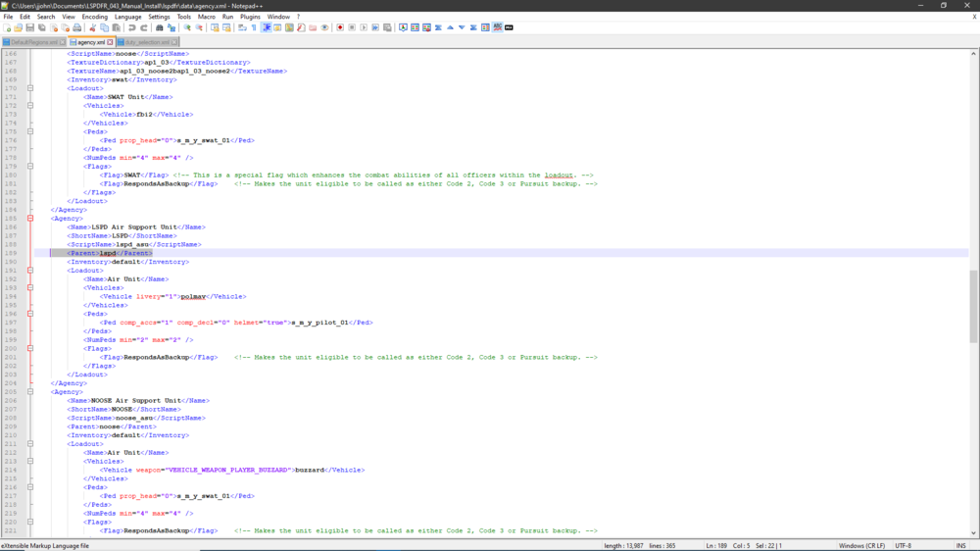Open the Replace dialog icon
Viewport: 980px width, 551px height.
(171, 27)
